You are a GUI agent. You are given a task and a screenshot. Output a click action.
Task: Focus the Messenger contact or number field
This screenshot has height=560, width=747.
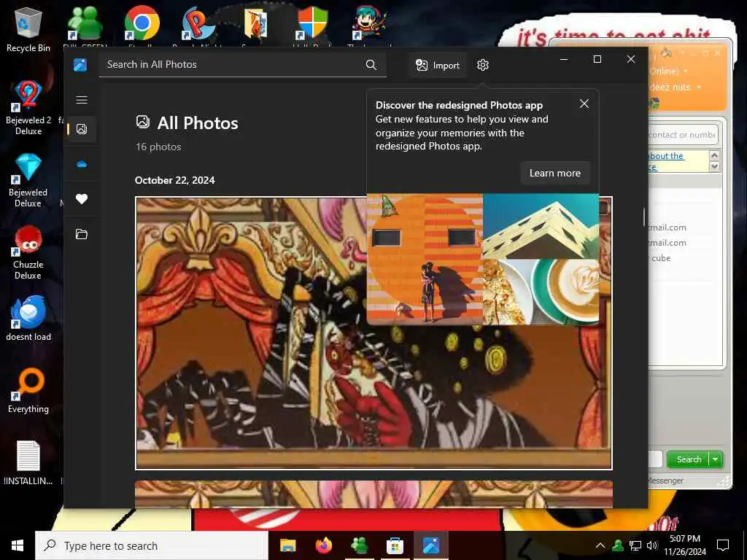tap(682, 135)
